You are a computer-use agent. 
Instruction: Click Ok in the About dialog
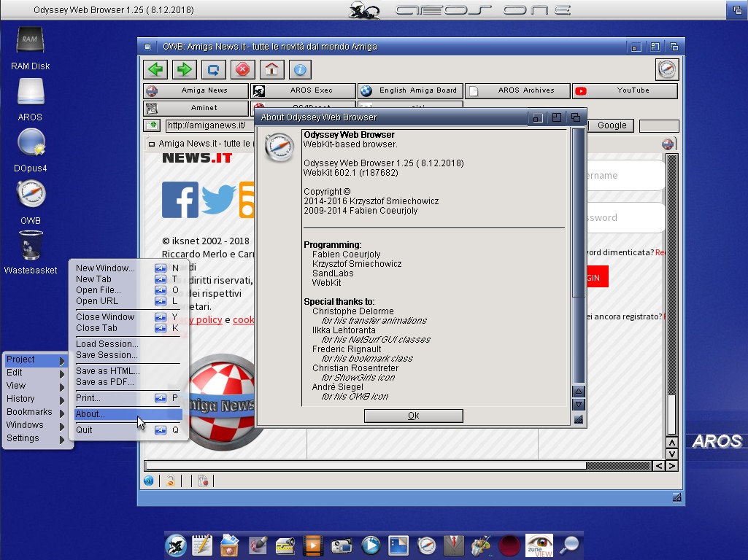click(x=413, y=416)
